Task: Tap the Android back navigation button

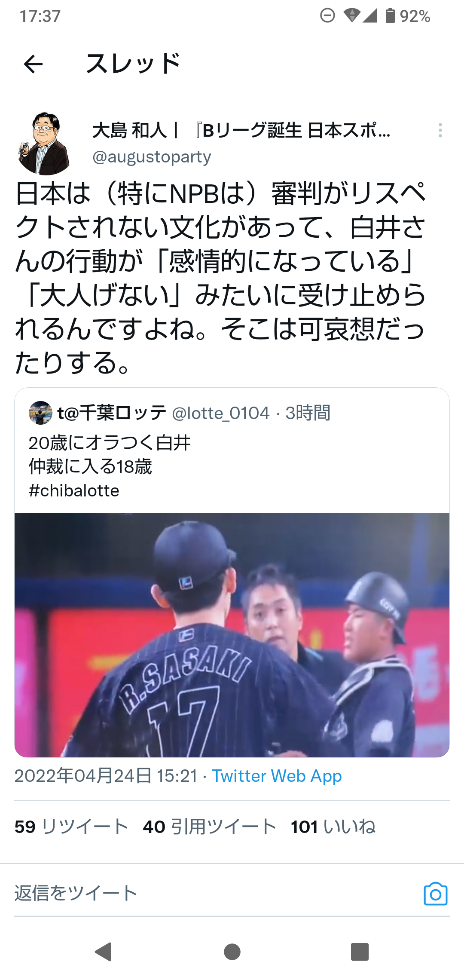Action: (104, 952)
